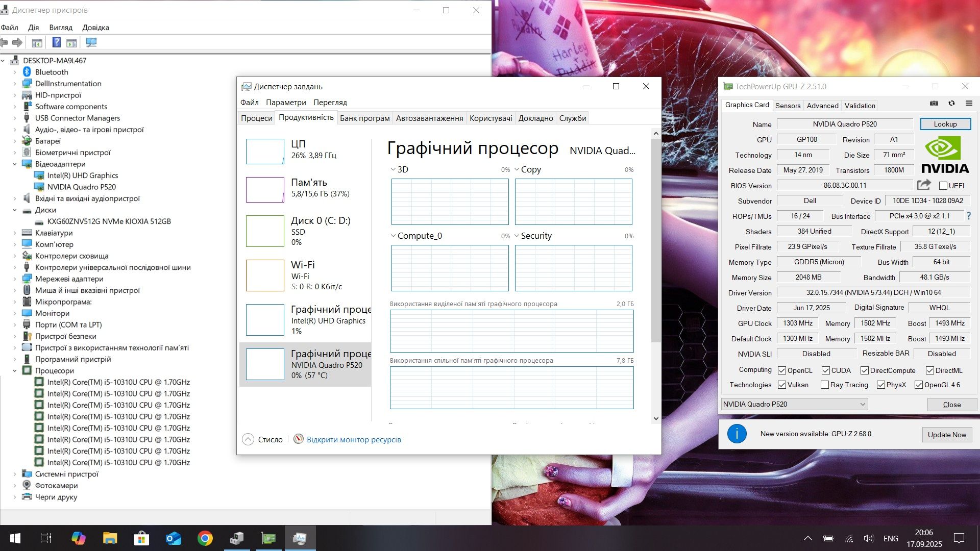Click Update Now button
980x551 pixels.
point(947,435)
